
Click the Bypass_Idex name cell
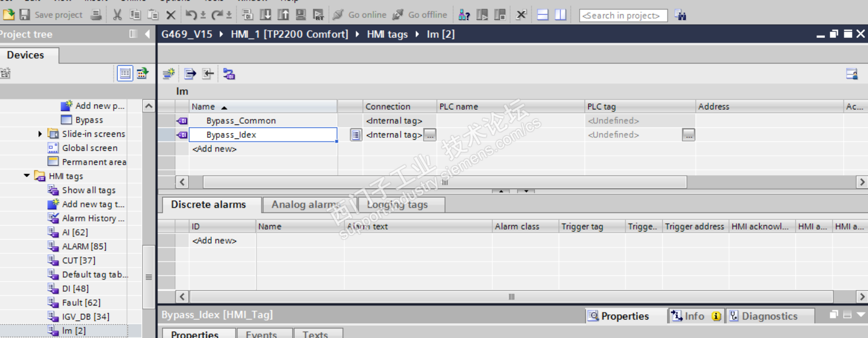click(x=263, y=135)
